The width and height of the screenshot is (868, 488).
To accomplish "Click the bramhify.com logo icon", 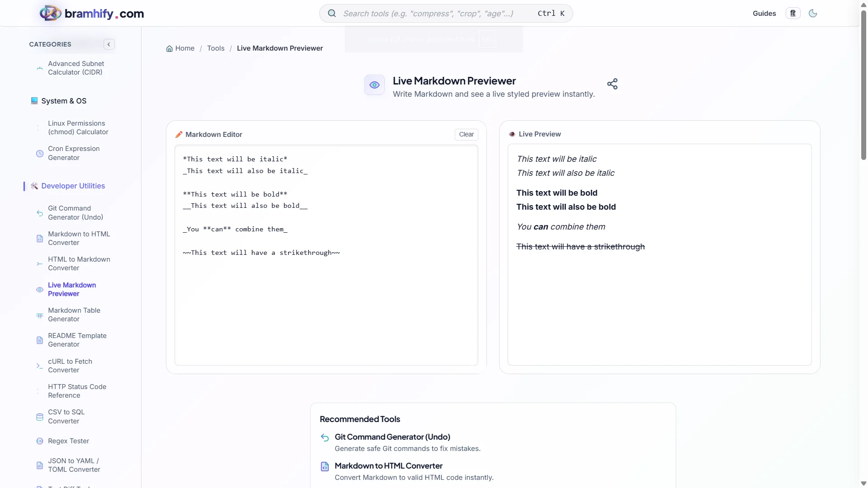I will [50, 13].
